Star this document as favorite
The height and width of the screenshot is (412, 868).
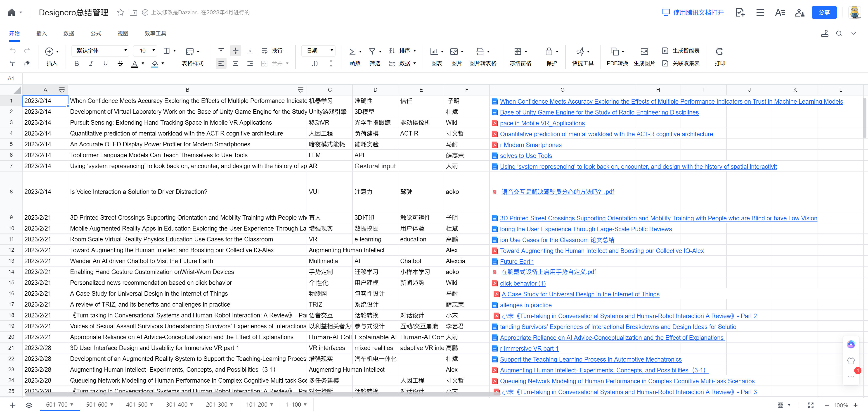[x=121, y=12]
